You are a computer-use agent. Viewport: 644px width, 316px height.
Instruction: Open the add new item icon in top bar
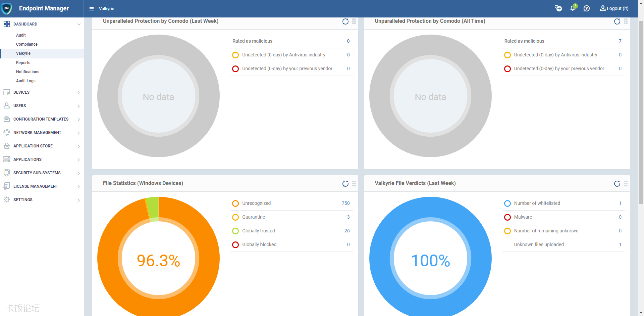point(558,8)
